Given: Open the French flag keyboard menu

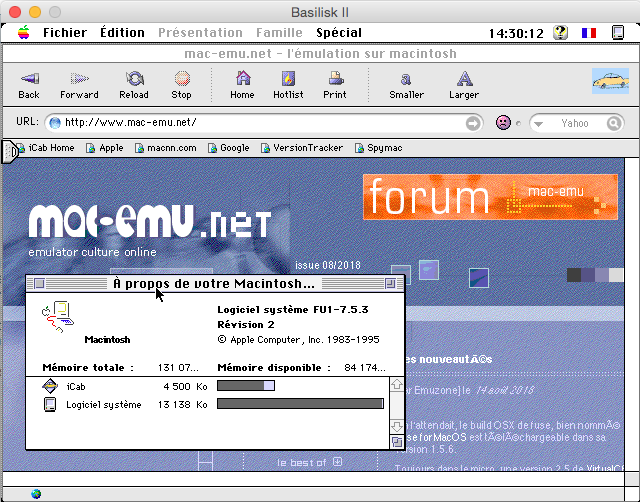Looking at the screenshot, I should coord(589,33).
